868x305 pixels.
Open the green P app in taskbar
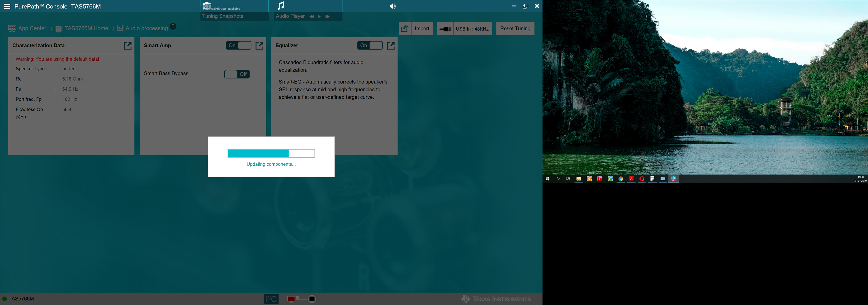tap(610, 179)
